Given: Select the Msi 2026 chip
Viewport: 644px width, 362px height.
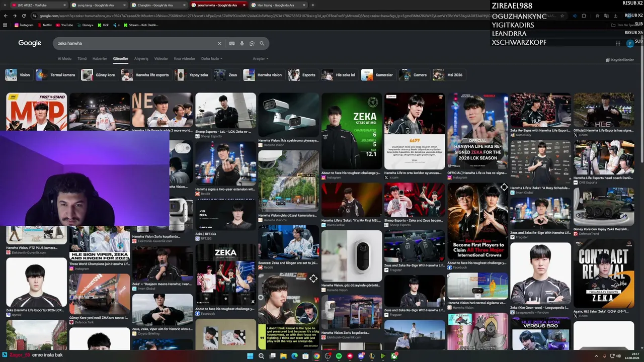Looking at the screenshot, I should (448, 75).
